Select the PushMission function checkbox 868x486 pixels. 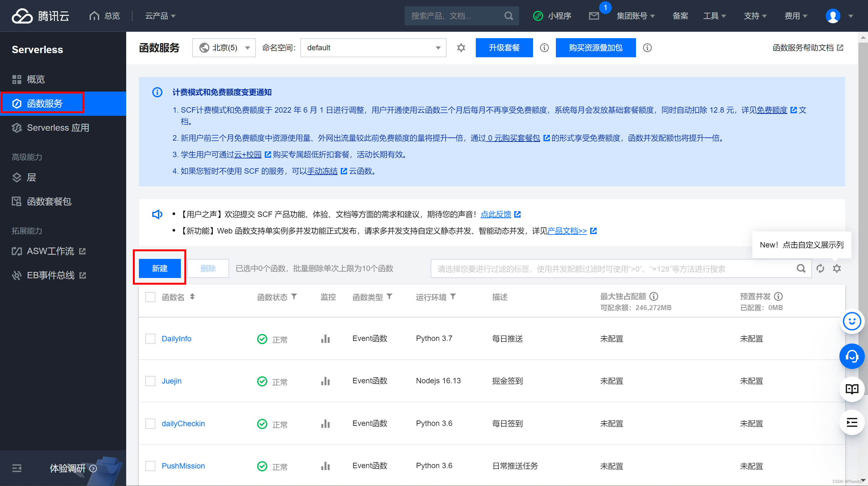150,466
